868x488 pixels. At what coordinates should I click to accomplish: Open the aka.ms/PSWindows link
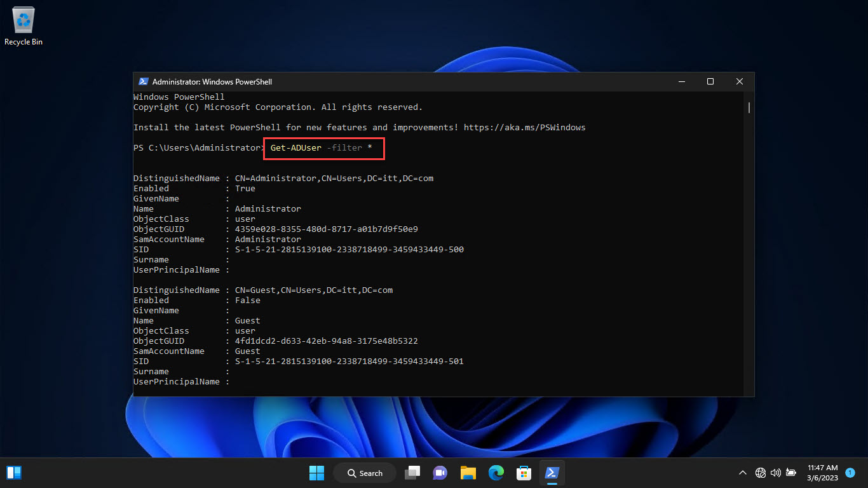pyautogui.click(x=526, y=127)
